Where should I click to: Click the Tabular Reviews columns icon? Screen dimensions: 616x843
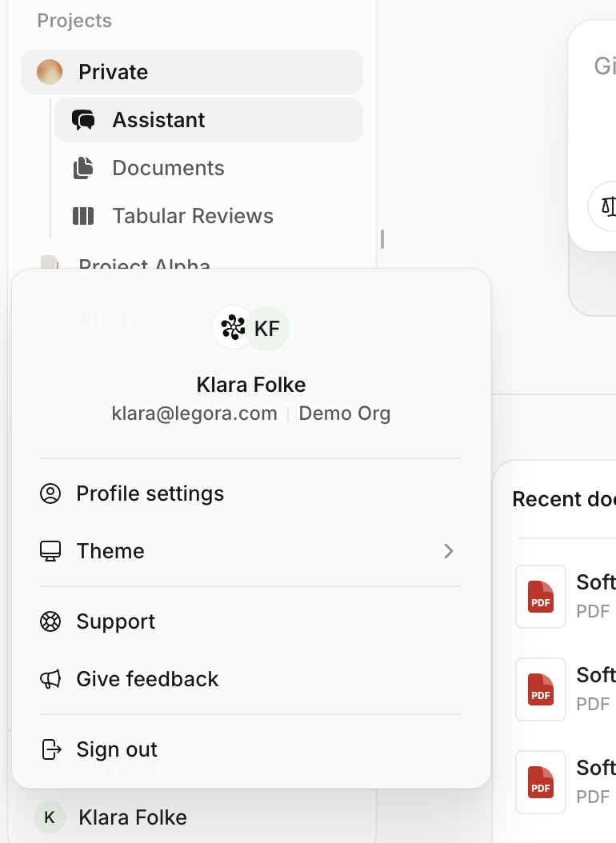tap(83, 216)
